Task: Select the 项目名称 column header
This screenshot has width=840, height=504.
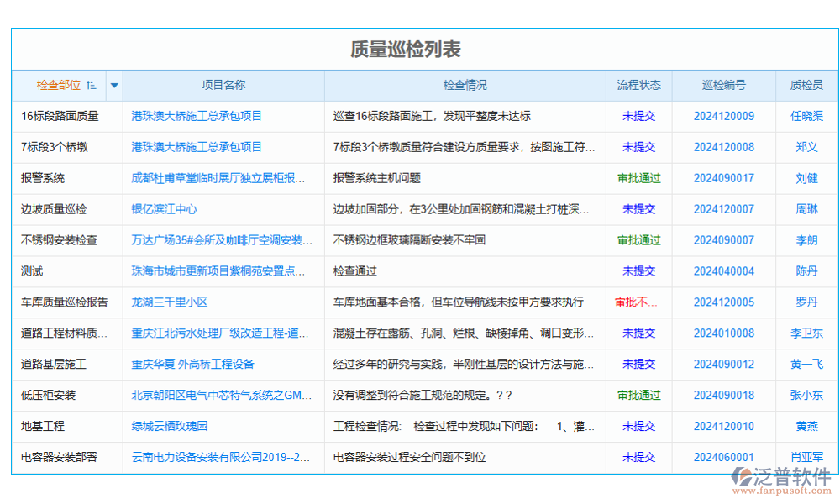Action: [x=224, y=85]
